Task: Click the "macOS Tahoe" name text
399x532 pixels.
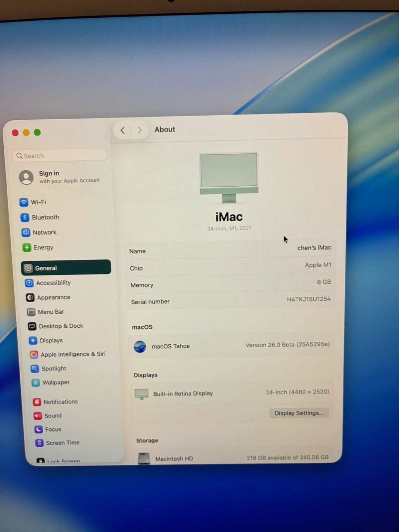Action: click(171, 346)
